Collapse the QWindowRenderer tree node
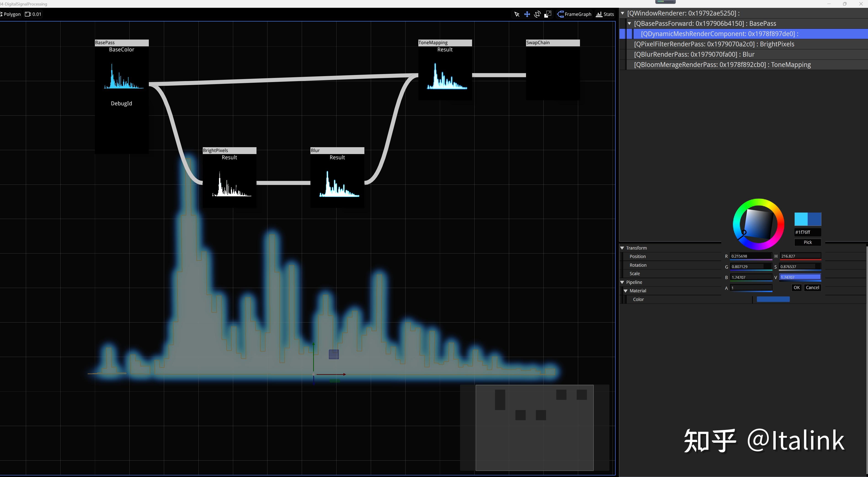This screenshot has height=477, width=868. pos(623,13)
